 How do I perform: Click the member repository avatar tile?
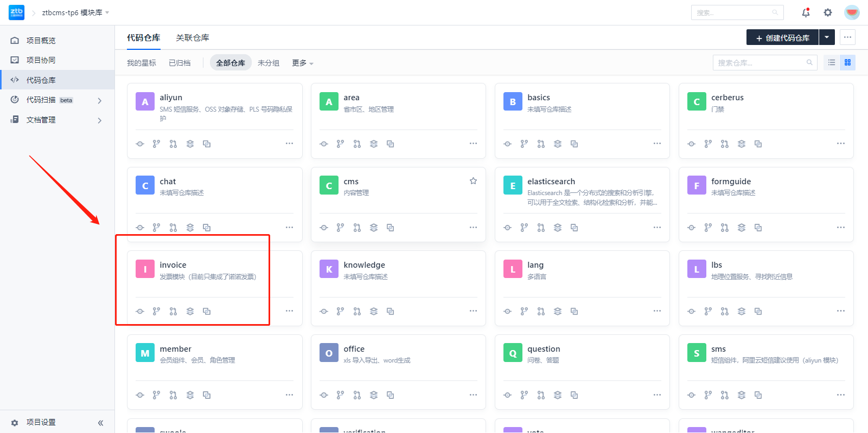145,353
